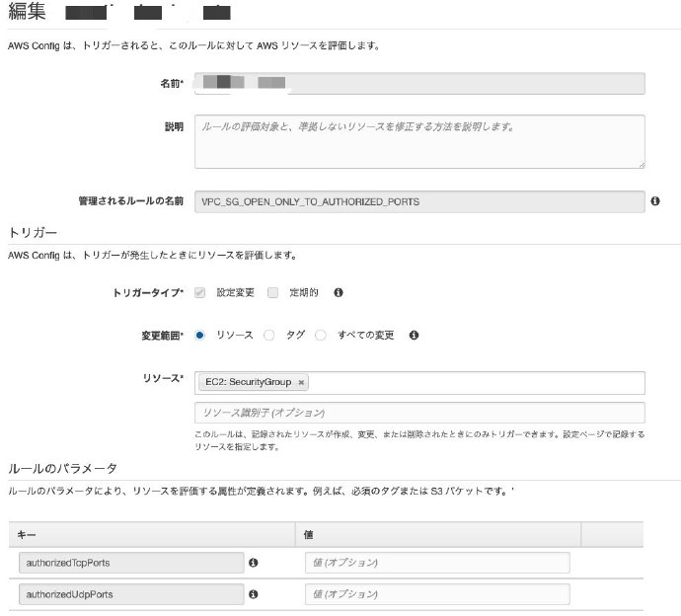
Task: Enable the 定期的 trigger type checkbox
Action: [272, 292]
